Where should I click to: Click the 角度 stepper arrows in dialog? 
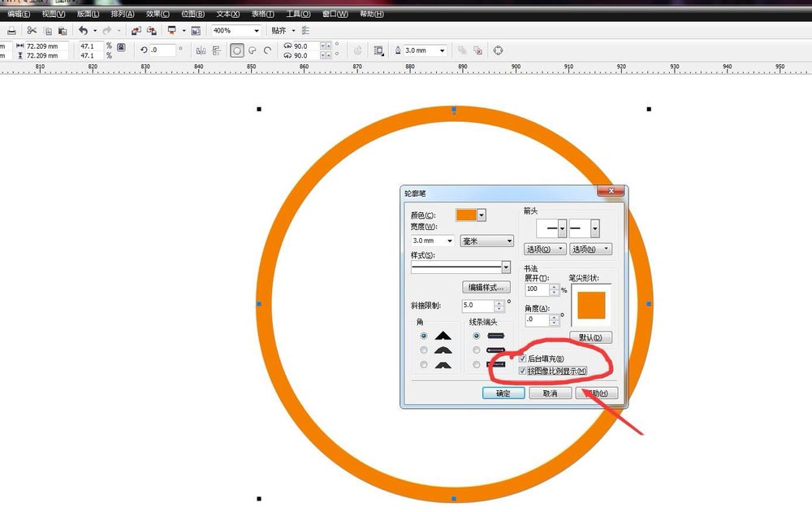pyautogui.click(x=554, y=319)
